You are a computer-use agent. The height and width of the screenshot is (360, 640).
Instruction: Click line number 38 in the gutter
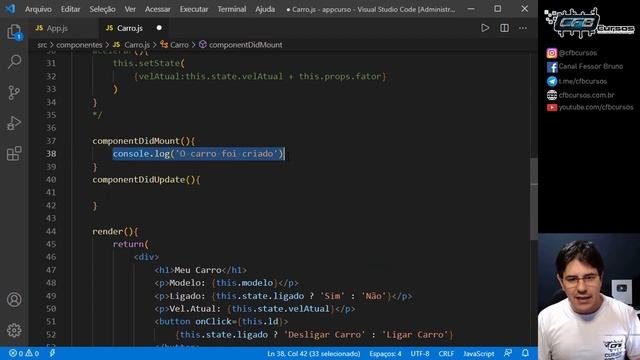(51, 153)
